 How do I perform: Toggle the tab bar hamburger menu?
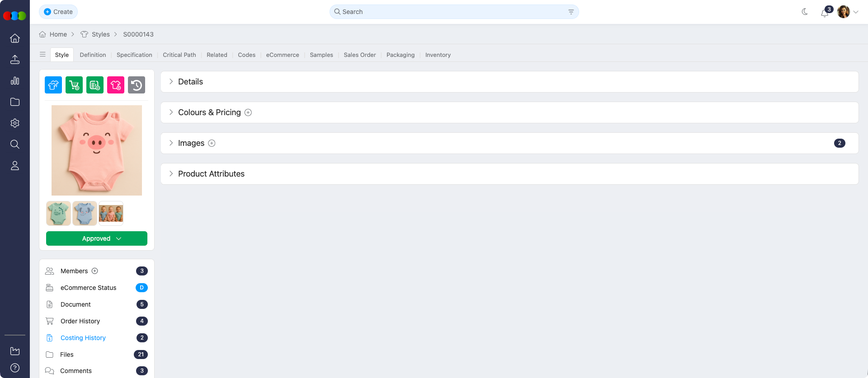(x=42, y=55)
